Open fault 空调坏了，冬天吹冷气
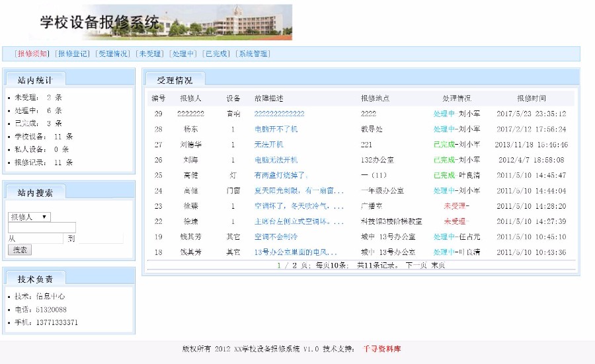 point(299,206)
